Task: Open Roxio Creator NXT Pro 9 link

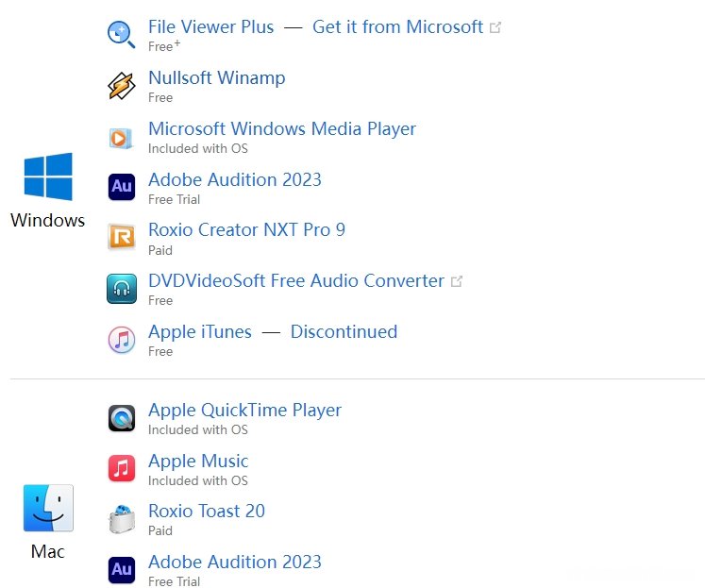Action: (247, 229)
